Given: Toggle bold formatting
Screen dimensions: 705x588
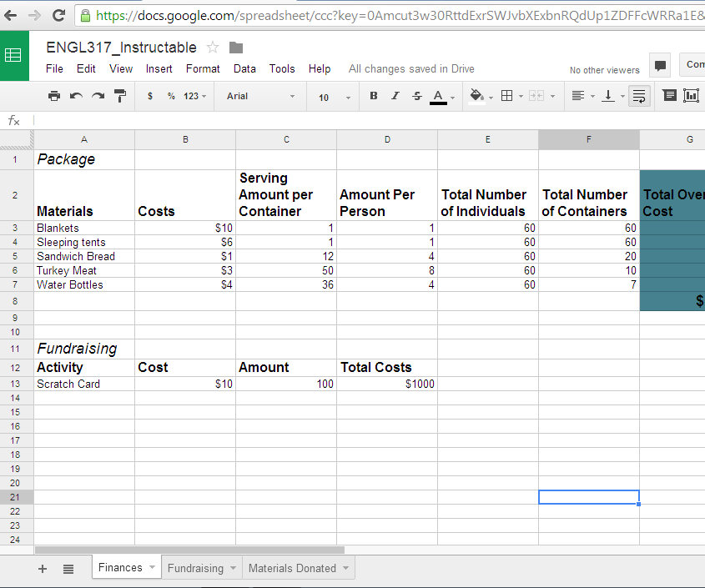Looking at the screenshot, I should click(x=373, y=96).
